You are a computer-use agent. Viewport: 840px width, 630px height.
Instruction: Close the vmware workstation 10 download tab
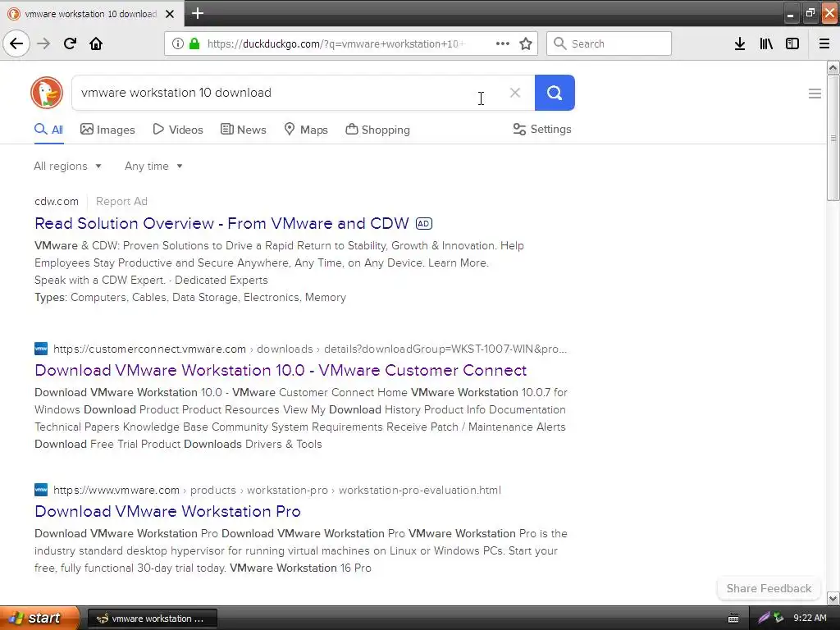click(x=170, y=14)
